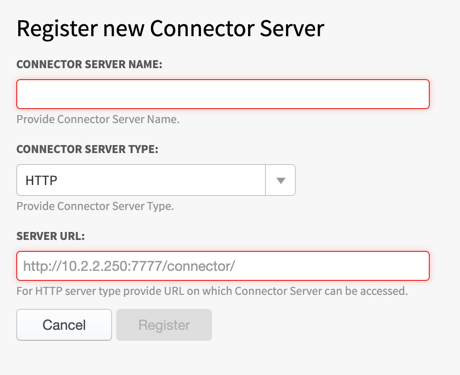Viewport: 460px width, 375px height.
Task: Submit the form with the grayed Register button
Action: coord(164,325)
